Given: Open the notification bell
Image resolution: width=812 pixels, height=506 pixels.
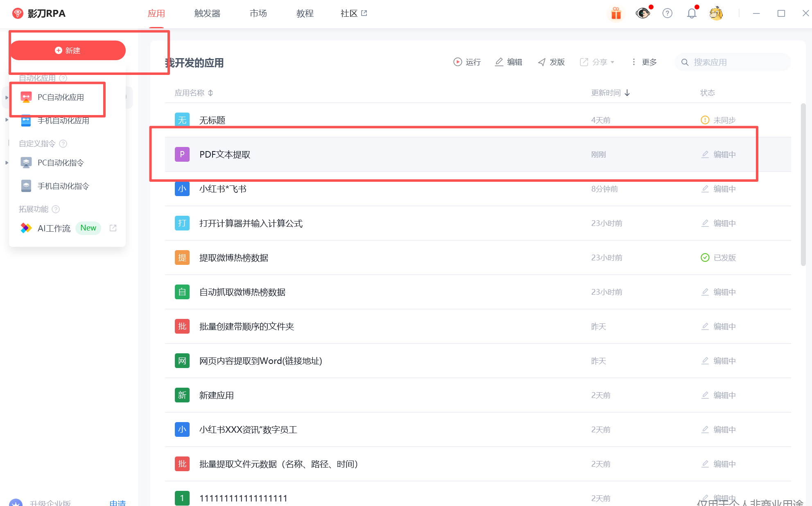Looking at the screenshot, I should pyautogui.click(x=692, y=14).
